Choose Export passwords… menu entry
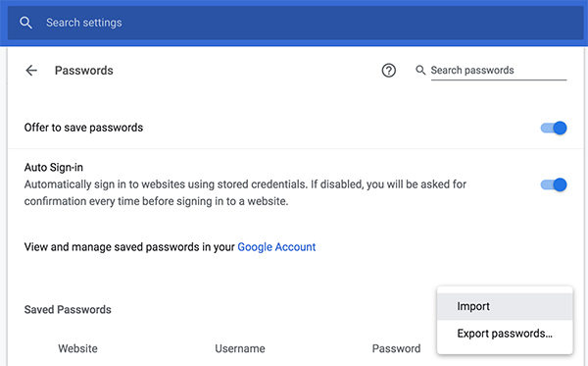The height and width of the screenshot is (366, 588). coord(505,334)
